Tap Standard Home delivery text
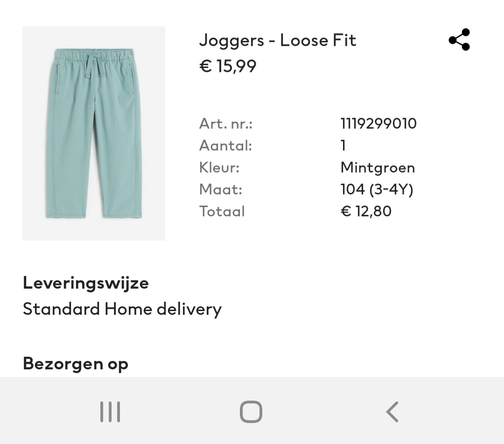This screenshot has width=504, height=444. point(122,310)
